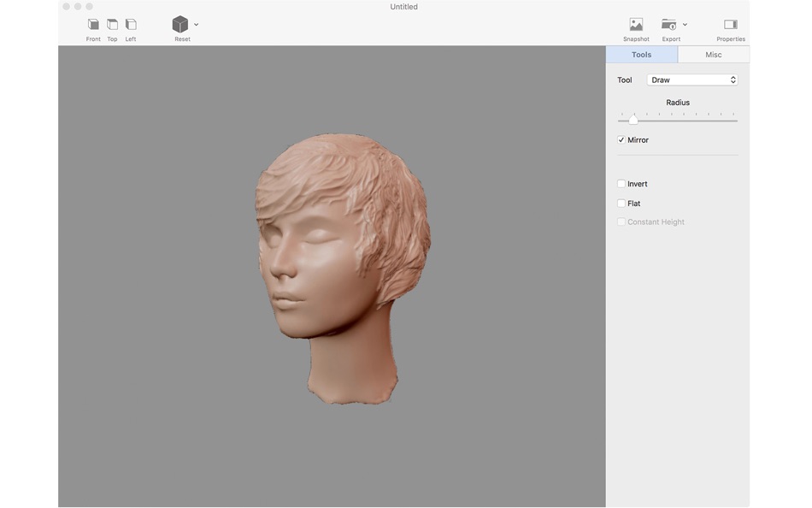Click the Reset cube icon
Viewport: 812px width, 508px height.
pyautogui.click(x=179, y=25)
